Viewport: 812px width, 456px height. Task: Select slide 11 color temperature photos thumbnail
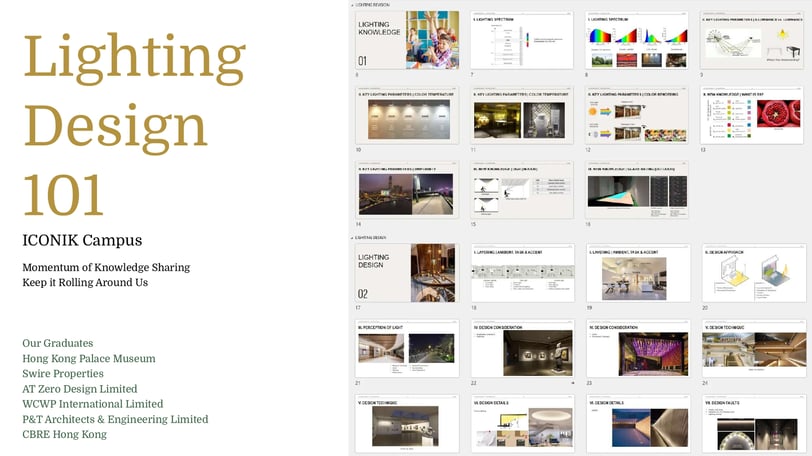coord(522,115)
